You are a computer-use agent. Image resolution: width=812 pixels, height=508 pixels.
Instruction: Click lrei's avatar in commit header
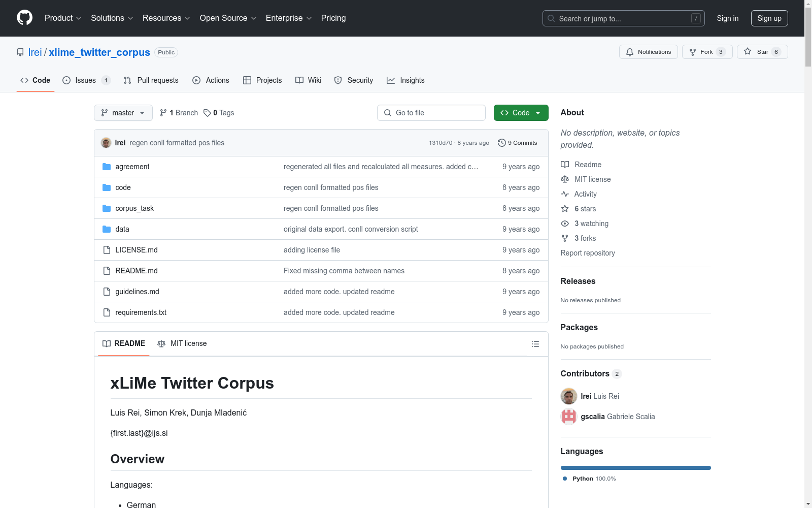[x=106, y=143]
